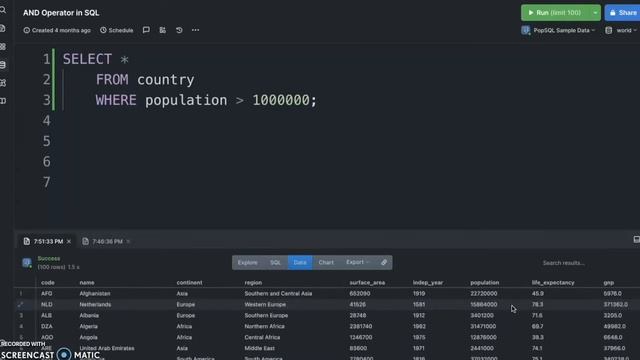The height and width of the screenshot is (360, 640).
Task: Click the Schedule button
Action: pos(116,30)
